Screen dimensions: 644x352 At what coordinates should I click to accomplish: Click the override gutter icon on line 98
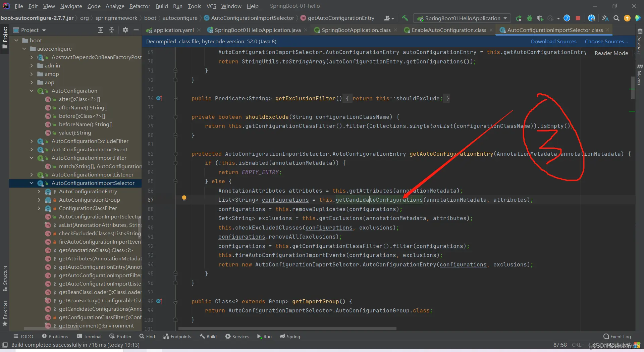159,301
